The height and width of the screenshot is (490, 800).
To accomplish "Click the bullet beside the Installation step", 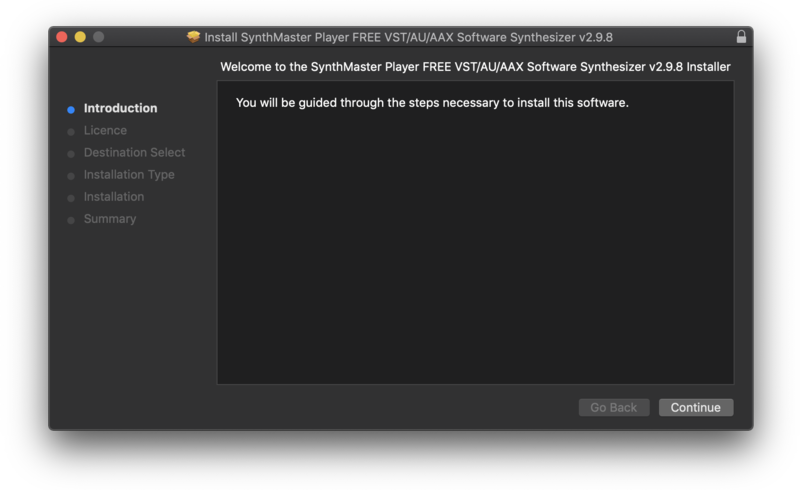I will (71, 197).
